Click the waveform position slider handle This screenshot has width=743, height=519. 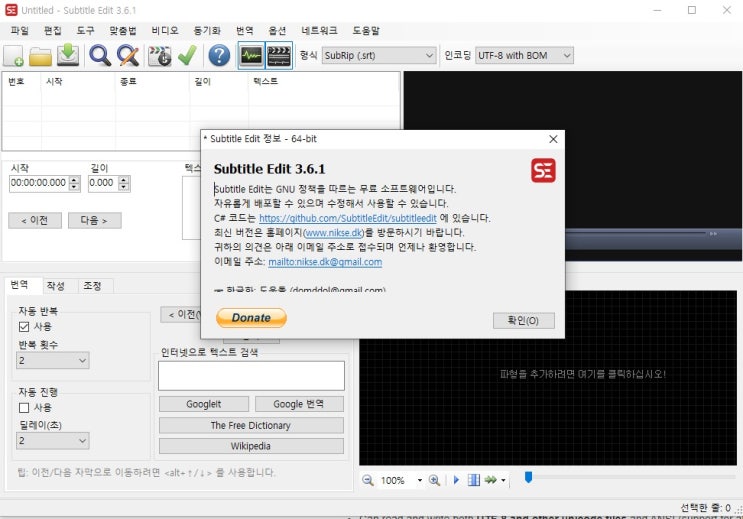pos(528,477)
